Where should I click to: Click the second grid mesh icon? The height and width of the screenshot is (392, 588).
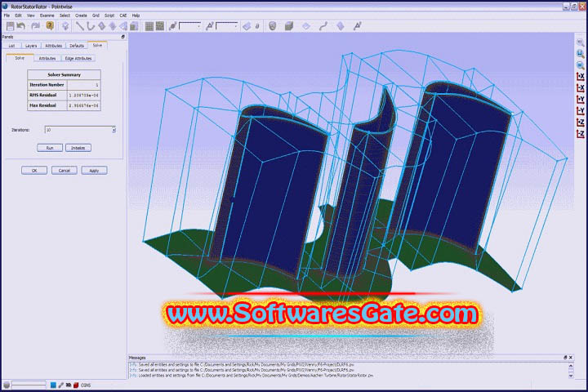pyautogui.click(x=160, y=26)
